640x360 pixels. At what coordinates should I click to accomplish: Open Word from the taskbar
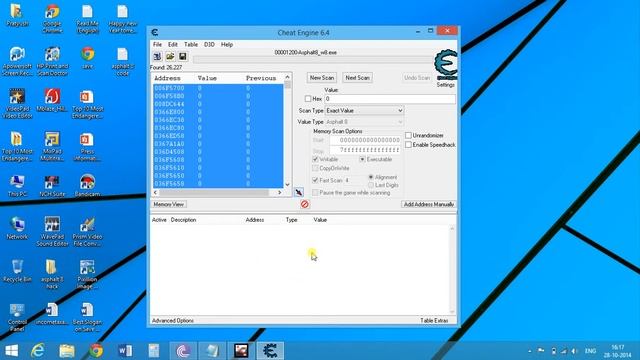tap(125, 351)
